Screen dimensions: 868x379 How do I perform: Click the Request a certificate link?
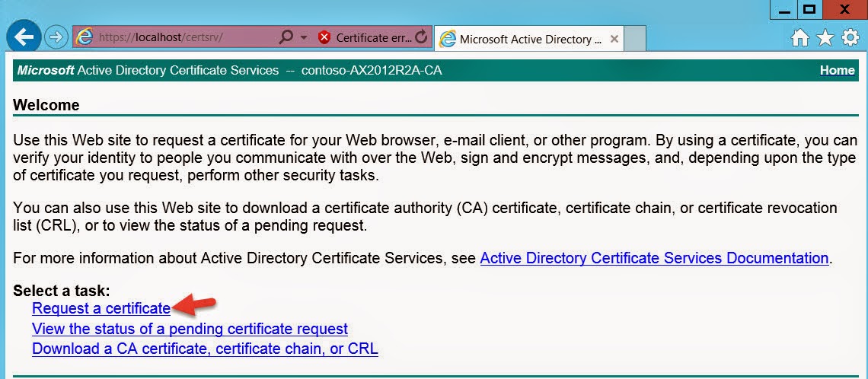click(101, 308)
